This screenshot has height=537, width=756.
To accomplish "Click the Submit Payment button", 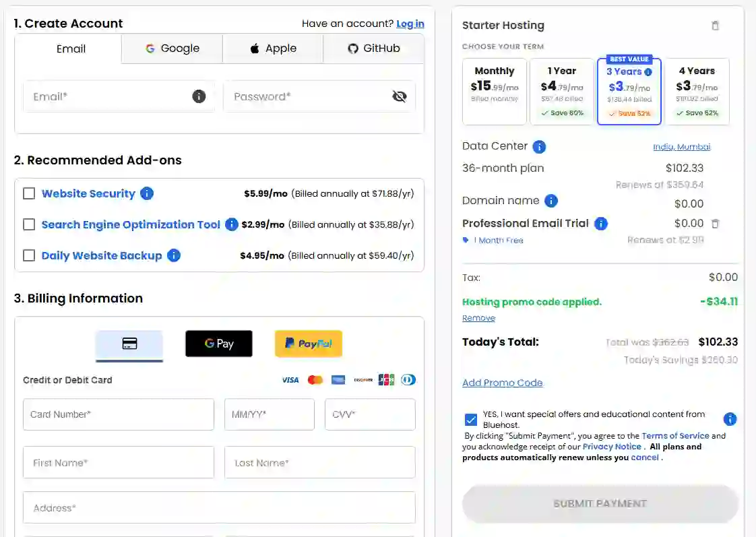I will (600, 504).
